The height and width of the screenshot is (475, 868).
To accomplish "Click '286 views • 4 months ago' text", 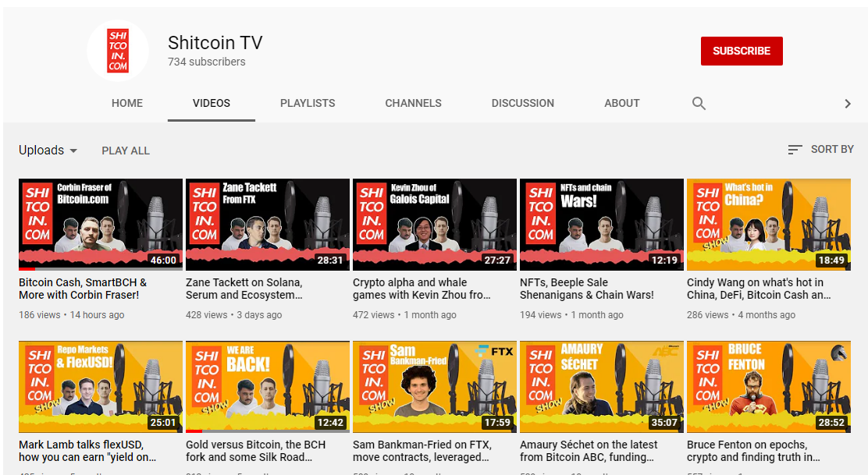I will tap(742, 314).
